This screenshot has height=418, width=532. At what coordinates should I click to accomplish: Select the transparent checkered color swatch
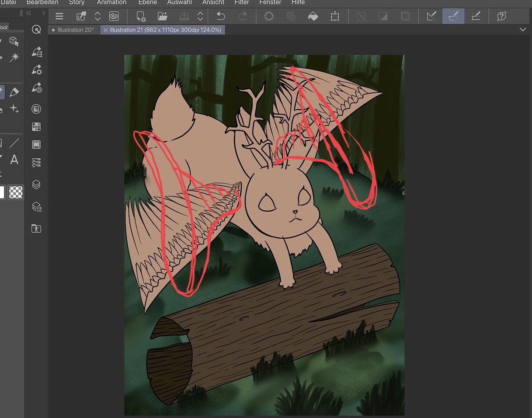tap(16, 192)
